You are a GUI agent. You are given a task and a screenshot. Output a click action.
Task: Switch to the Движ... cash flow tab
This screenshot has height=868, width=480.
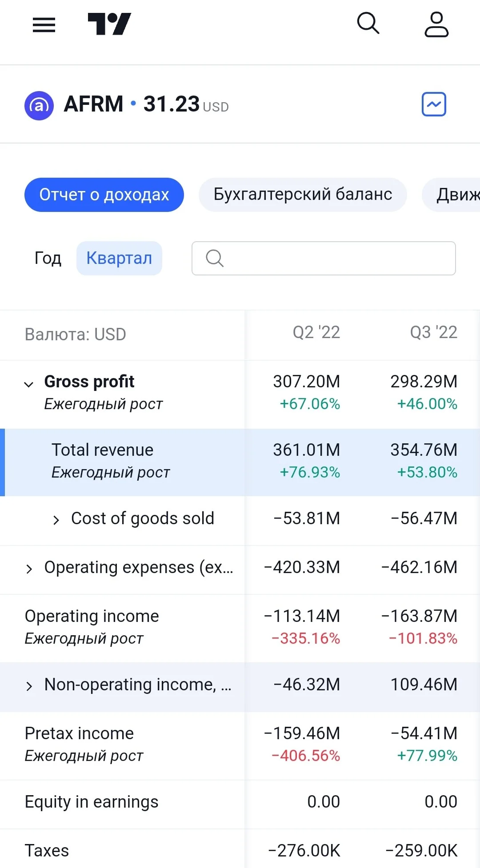(451, 195)
